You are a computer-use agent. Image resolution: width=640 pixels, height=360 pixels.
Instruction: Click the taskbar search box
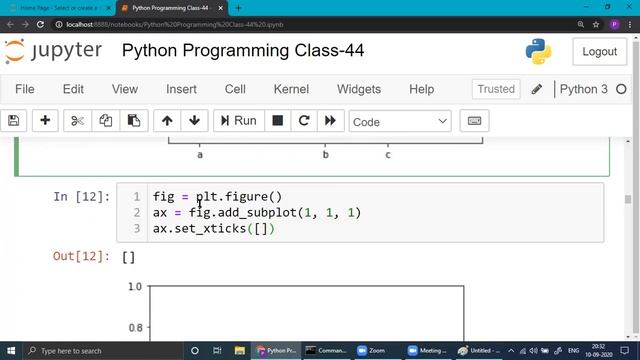(103, 351)
